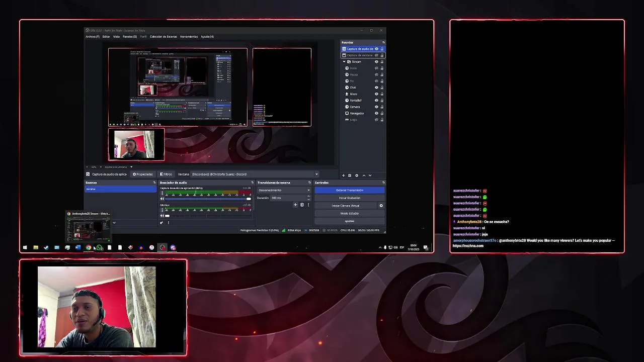Show the hidden Pausa source
The width and height of the screenshot is (644, 362).
coord(376,74)
